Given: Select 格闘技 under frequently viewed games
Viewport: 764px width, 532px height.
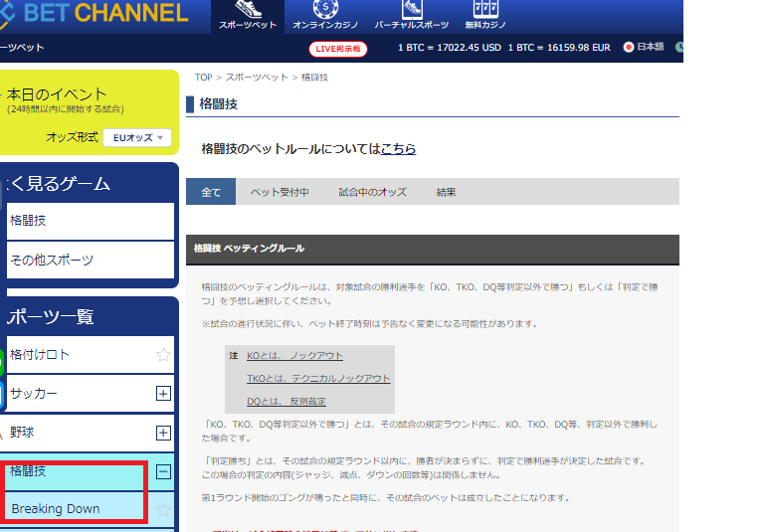Looking at the screenshot, I should point(91,221).
